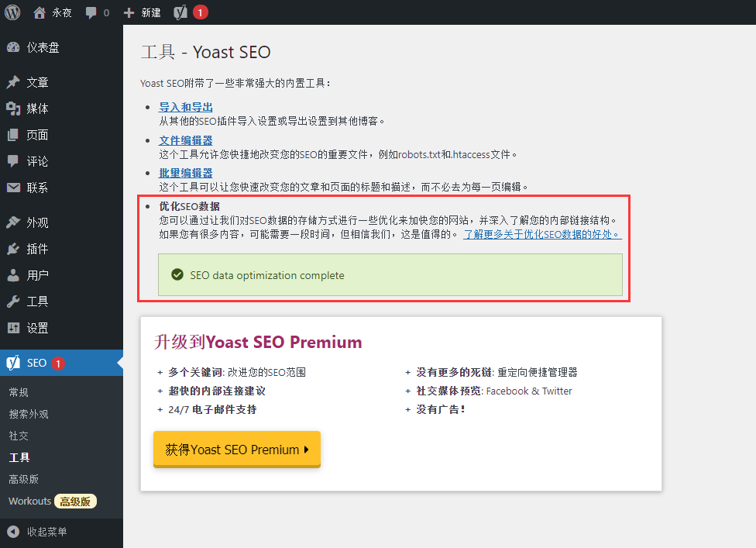
Task: Click the 高级版 badge next to Workouts
Action: tap(75, 501)
